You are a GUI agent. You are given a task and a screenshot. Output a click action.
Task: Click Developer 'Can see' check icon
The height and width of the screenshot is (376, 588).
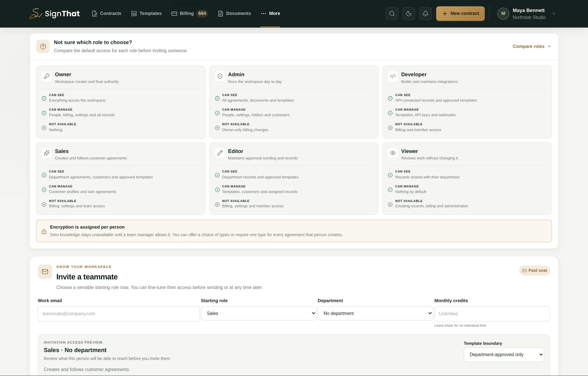click(390, 98)
